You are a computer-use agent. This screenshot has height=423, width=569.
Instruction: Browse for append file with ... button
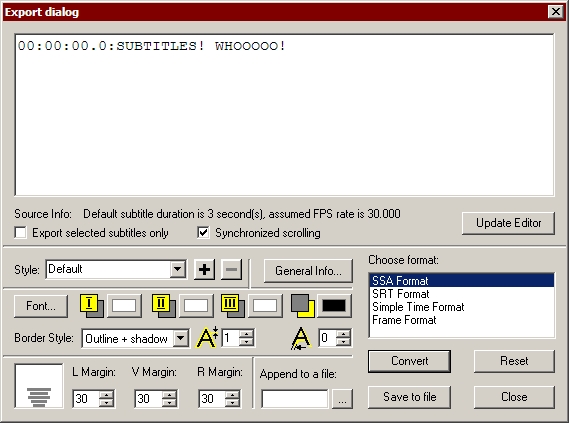point(342,399)
